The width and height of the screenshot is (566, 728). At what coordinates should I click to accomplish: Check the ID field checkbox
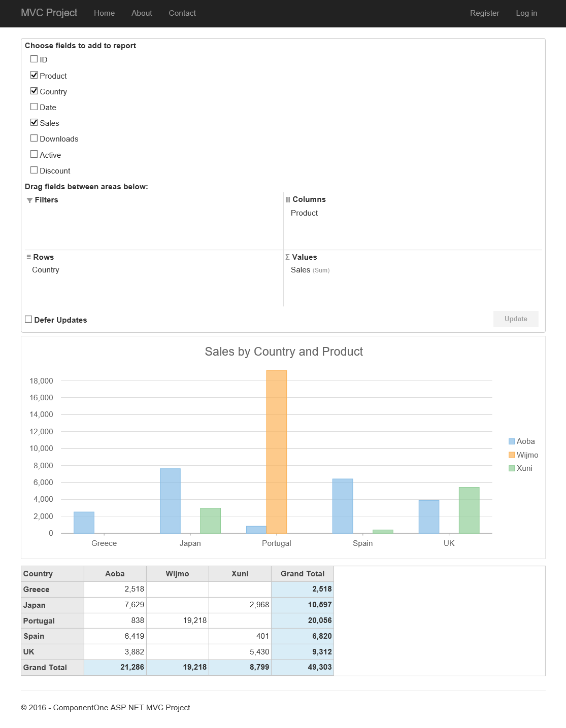pos(34,59)
